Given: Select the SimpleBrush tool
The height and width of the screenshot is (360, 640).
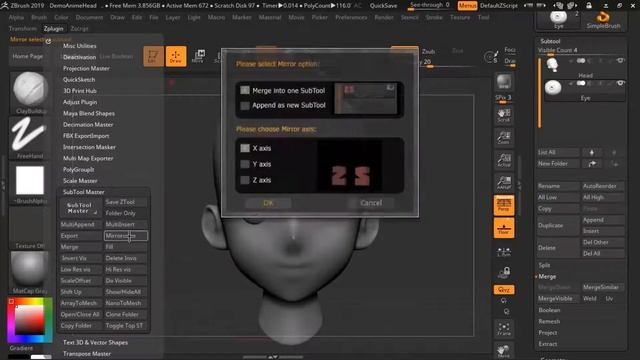Looking at the screenshot, I should point(603,20).
